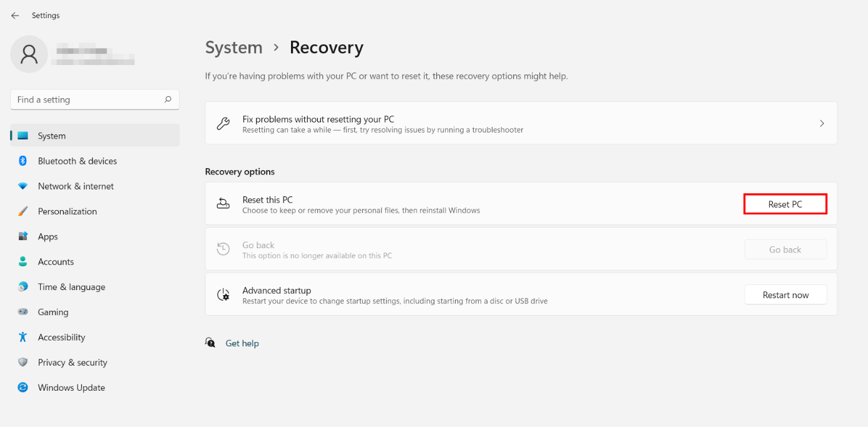The height and width of the screenshot is (427, 868).
Task: Click the Accessibility figure icon
Action: pyautogui.click(x=23, y=337)
